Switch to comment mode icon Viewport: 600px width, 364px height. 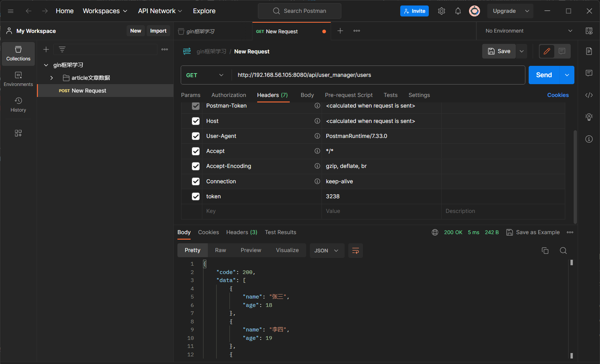[562, 51]
